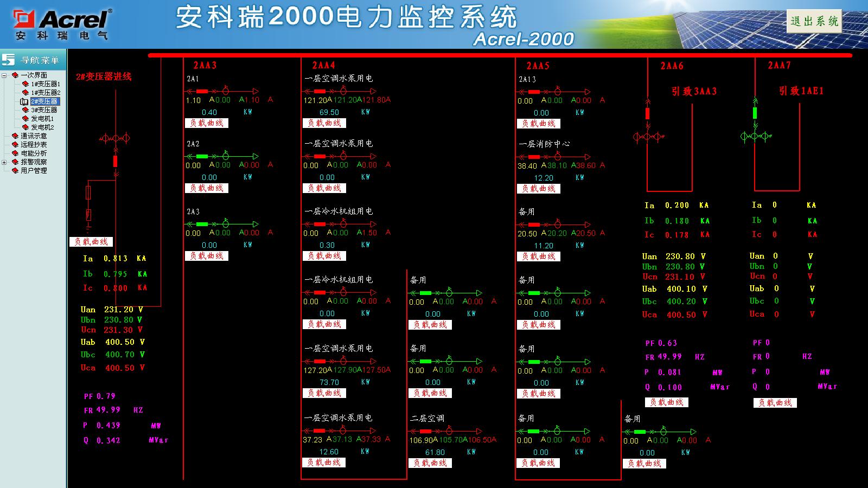Select the book icon for 电能分析
The image size is (868, 488).
tap(15, 153)
